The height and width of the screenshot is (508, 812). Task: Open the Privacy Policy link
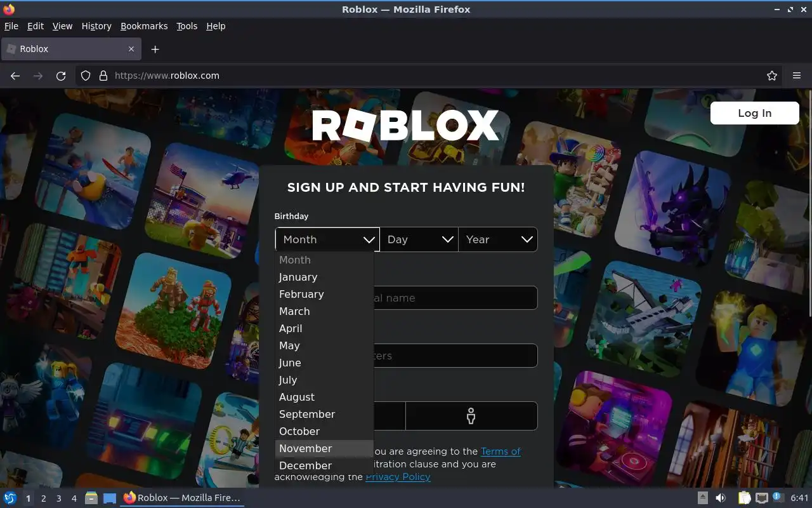pyautogui.click(x=398, y=477)
